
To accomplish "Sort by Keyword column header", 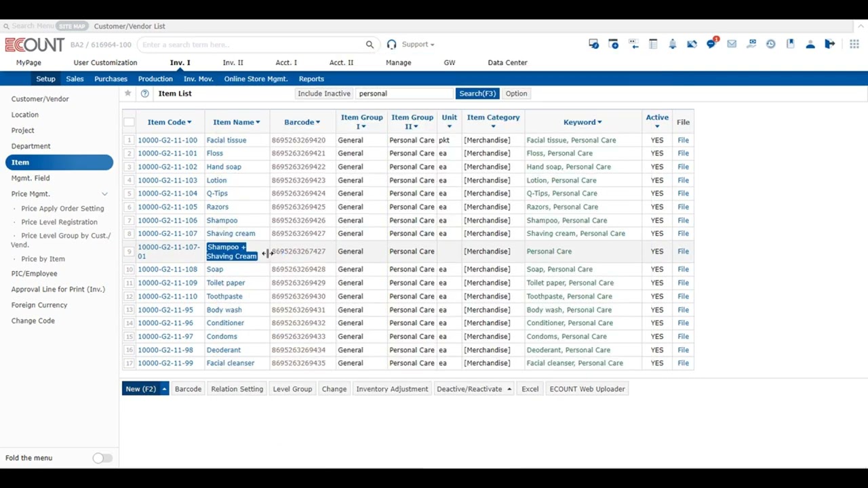I will (583, 122).
